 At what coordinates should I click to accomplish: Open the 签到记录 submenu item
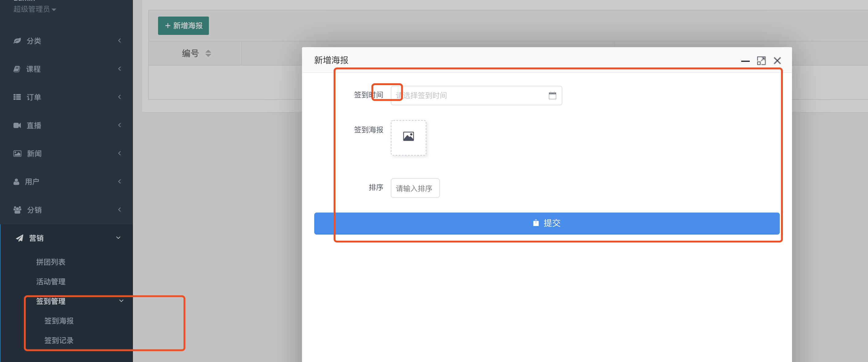pos(58,340)
